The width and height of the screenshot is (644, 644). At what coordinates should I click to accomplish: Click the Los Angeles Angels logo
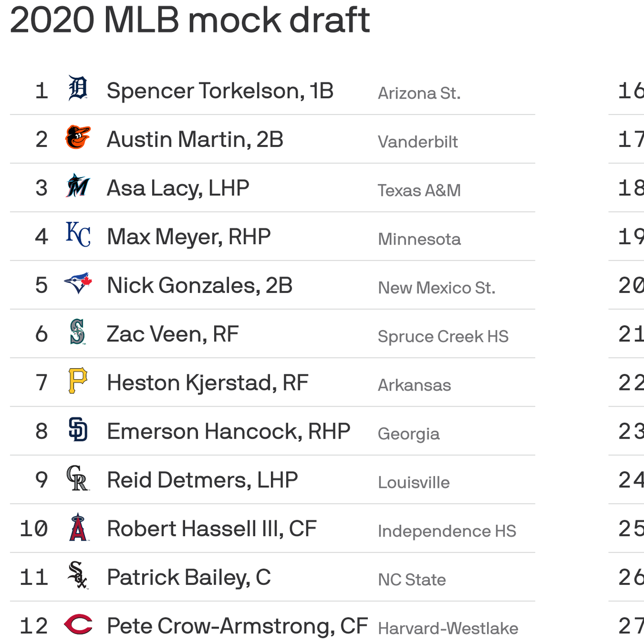pos(78,527)
